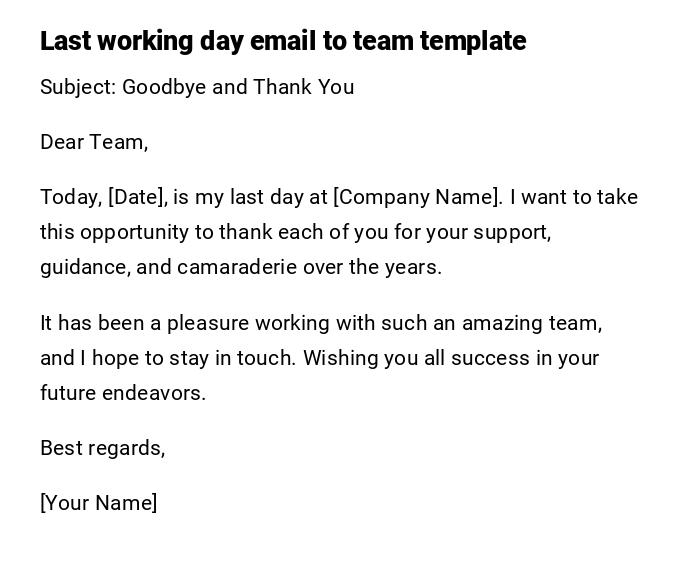Click the word "amazing"
Image resolution: width=700 pixels, height=566 pixels.
pos(501,323)
